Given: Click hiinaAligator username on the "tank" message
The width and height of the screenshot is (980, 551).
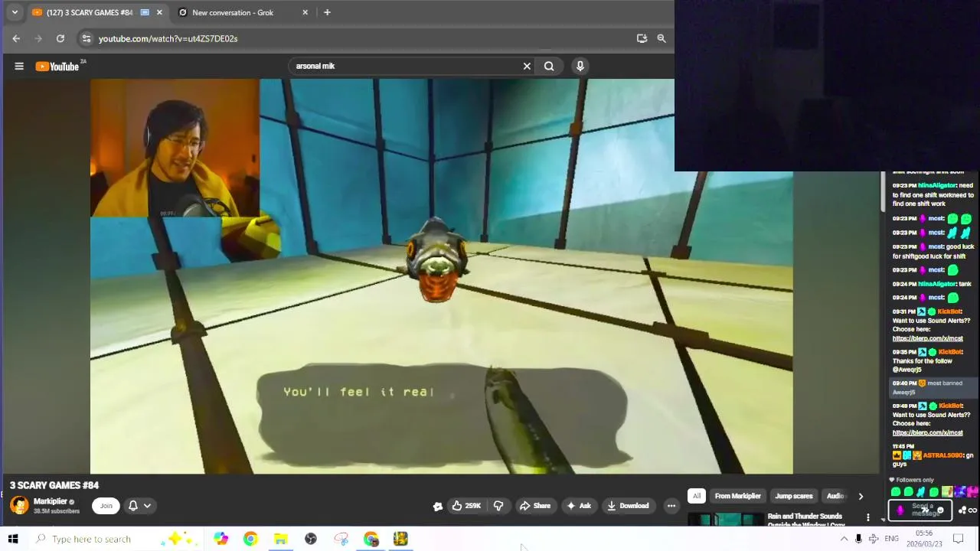Looking at the screenshot, I should (937, 284).
